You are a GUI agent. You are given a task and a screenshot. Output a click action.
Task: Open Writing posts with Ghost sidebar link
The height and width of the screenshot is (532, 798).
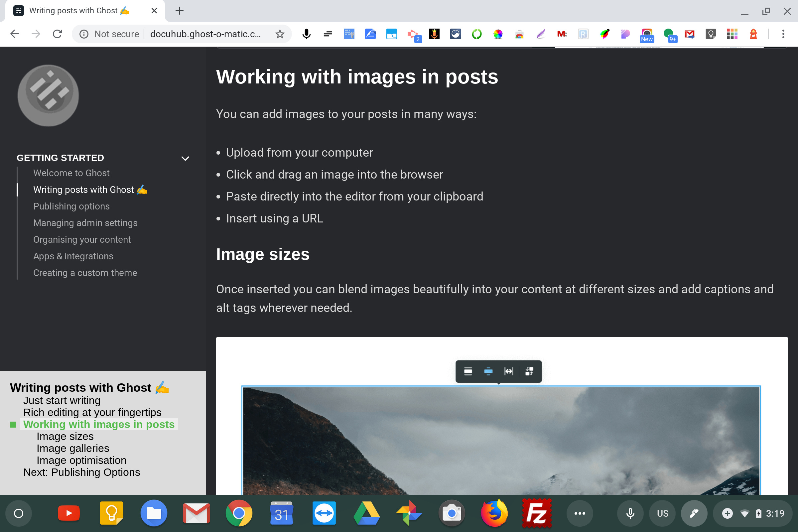pyautogui.click(x=90, y=190)
